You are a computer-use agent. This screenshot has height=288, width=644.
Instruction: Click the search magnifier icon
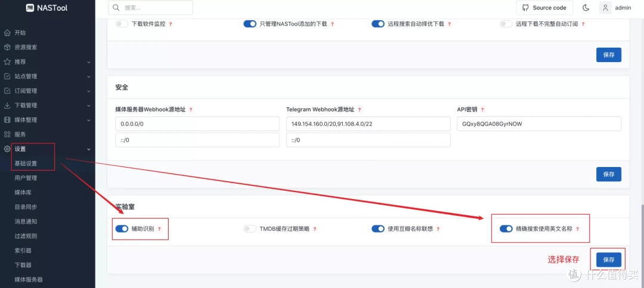click(116, 8)
